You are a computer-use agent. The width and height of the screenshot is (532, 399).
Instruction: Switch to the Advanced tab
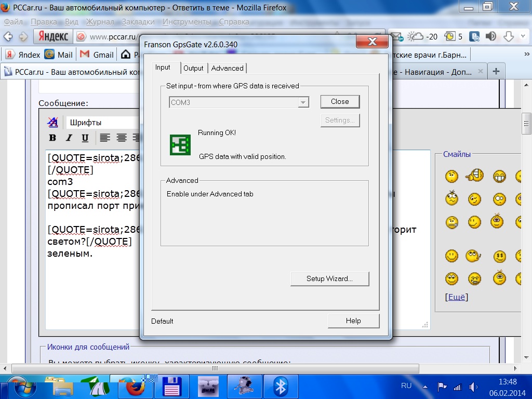pos(227,68)
